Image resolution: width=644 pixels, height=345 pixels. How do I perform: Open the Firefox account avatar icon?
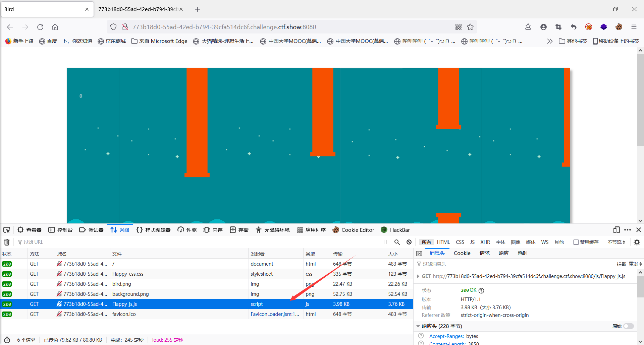pos(543,27)
